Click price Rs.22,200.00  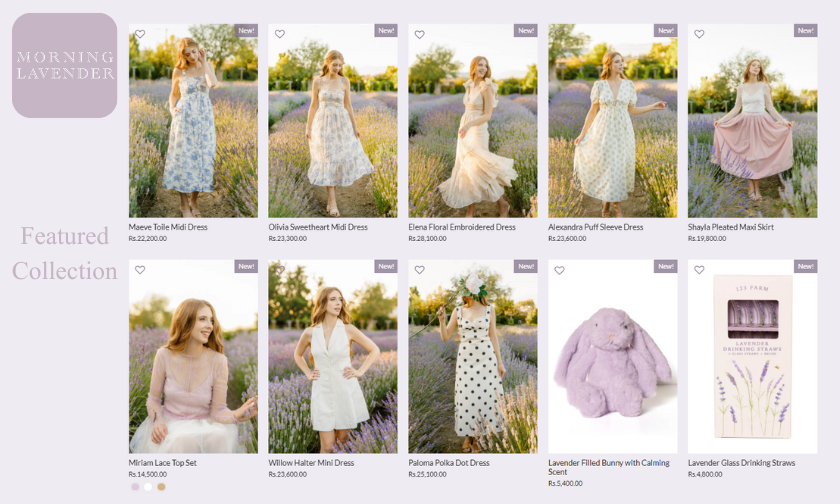(x=148, y=239)
